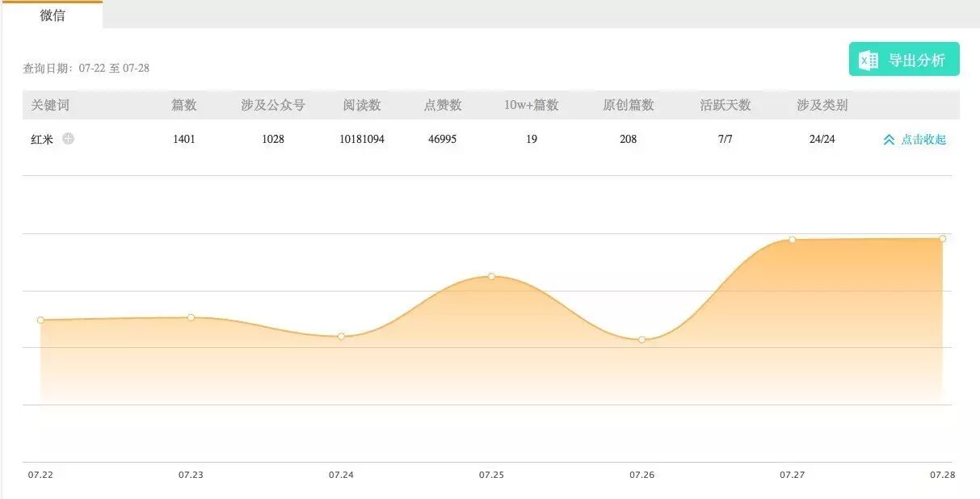The width and height of the screenshot is (980, 499).
Task: Click the 篇数 column header
Action: tap(183, 105)
